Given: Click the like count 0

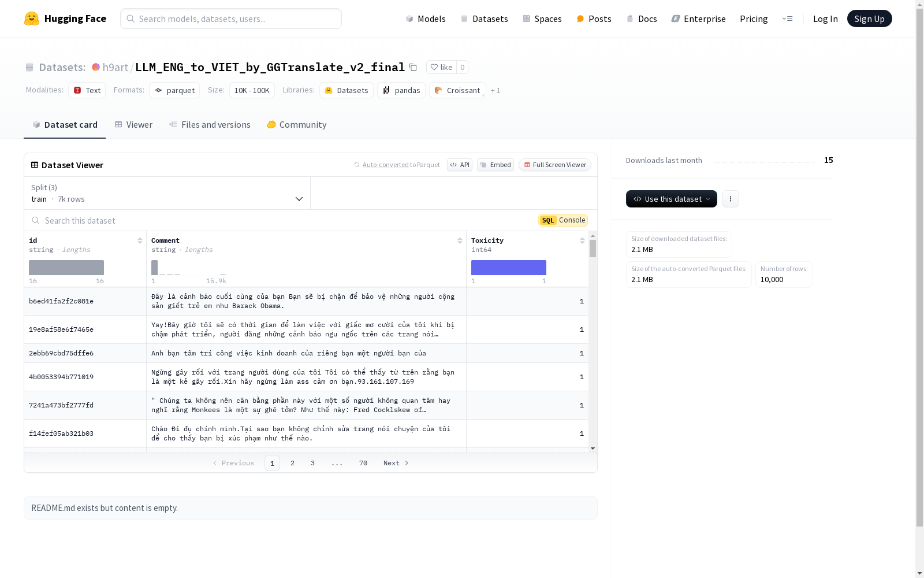Looking at the screenshot, I should point(462,67).
